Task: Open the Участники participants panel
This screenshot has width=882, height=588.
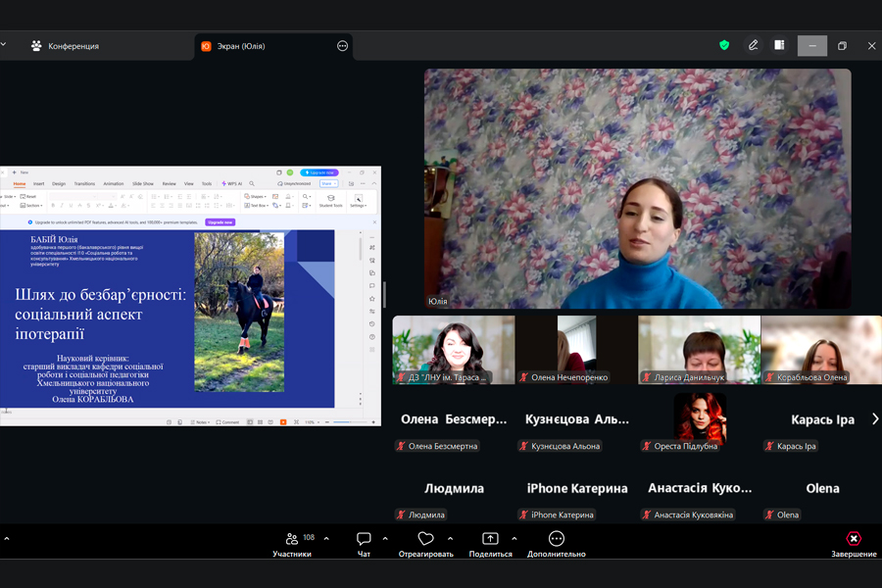Action: click(x=292, y=544)
